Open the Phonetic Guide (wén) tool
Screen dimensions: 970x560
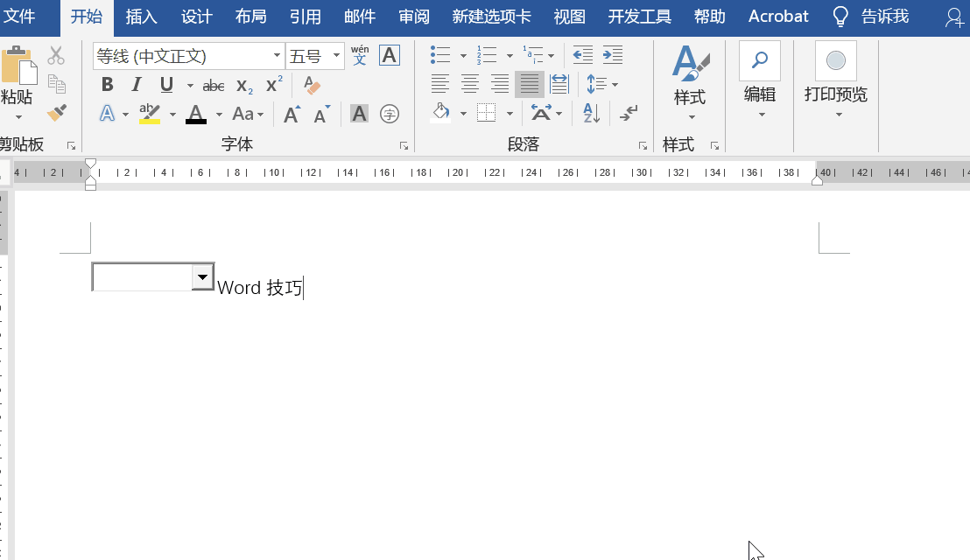pos(360,55)
